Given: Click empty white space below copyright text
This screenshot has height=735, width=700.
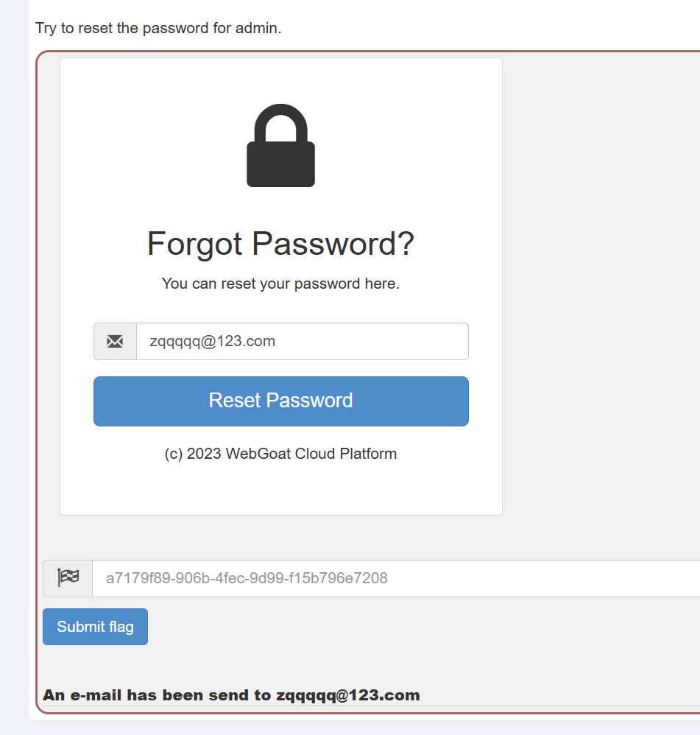Looking at the screenshot, I should [280, 490].
